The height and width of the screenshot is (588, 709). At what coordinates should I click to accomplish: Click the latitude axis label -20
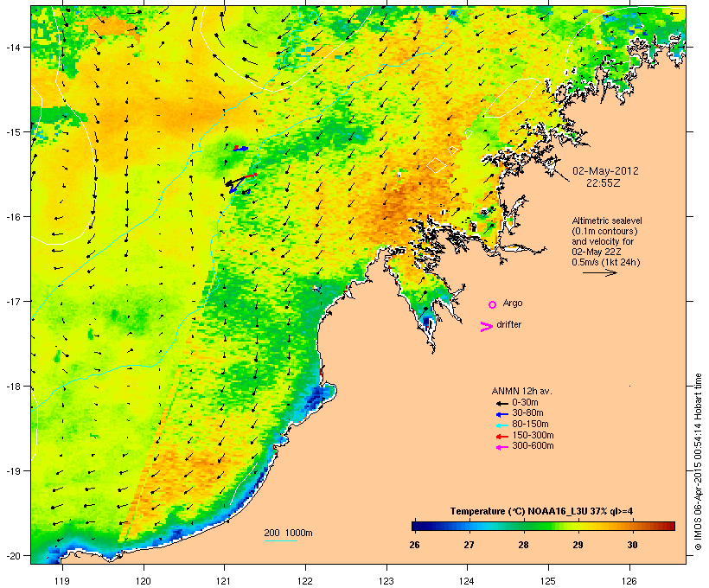12,555
